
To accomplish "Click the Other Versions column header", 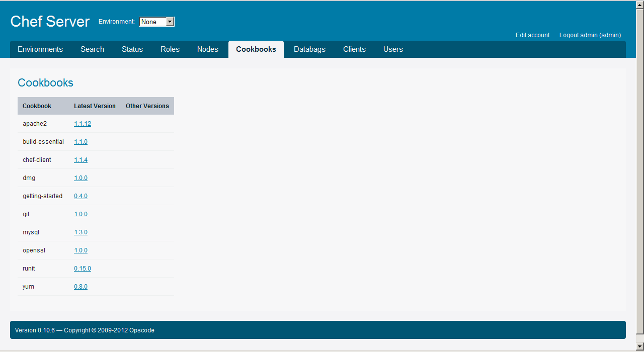I will 147,106.
